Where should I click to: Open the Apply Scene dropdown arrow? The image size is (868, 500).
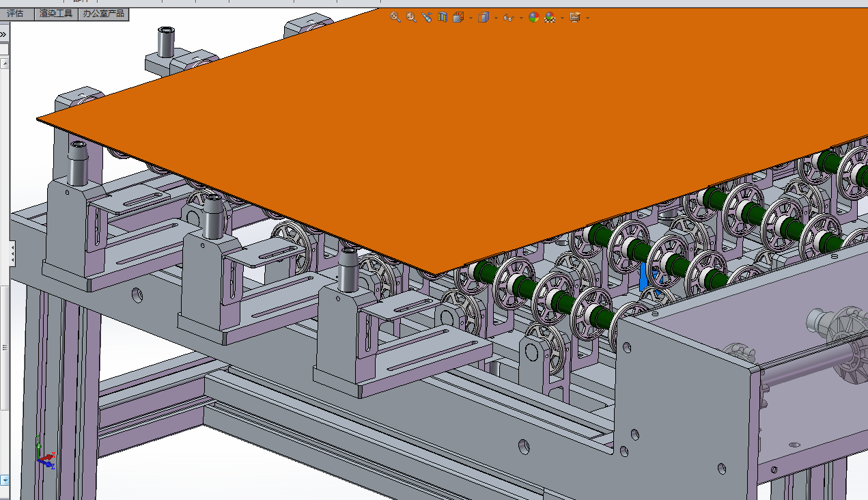tap(562, 18)
